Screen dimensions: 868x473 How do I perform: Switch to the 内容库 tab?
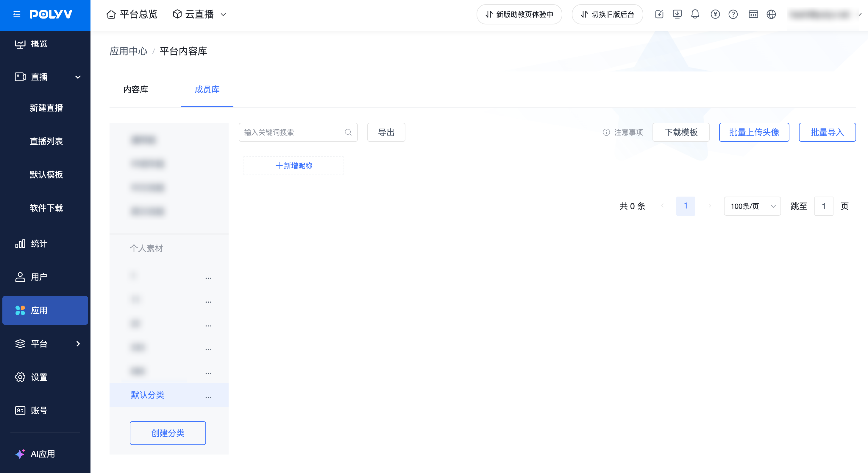coord(136,89)
